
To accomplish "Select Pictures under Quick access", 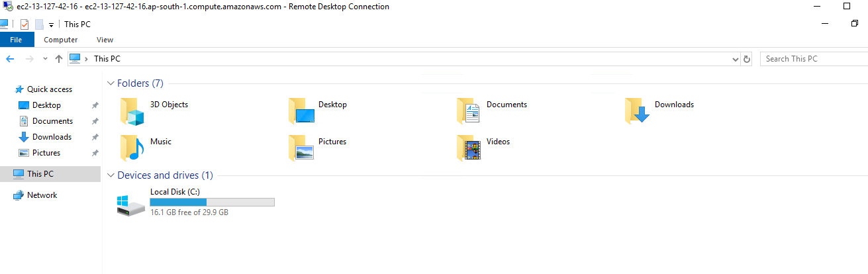I will tap(46, 153).
